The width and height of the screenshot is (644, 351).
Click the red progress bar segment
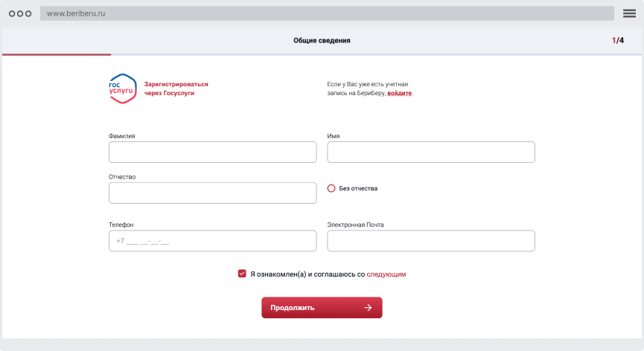57,54
